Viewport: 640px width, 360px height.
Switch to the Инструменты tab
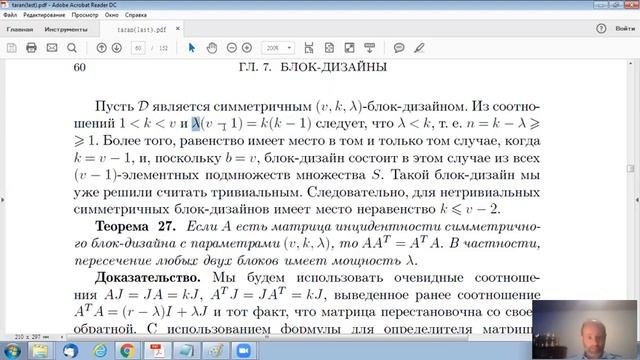(x=66, y=29)
